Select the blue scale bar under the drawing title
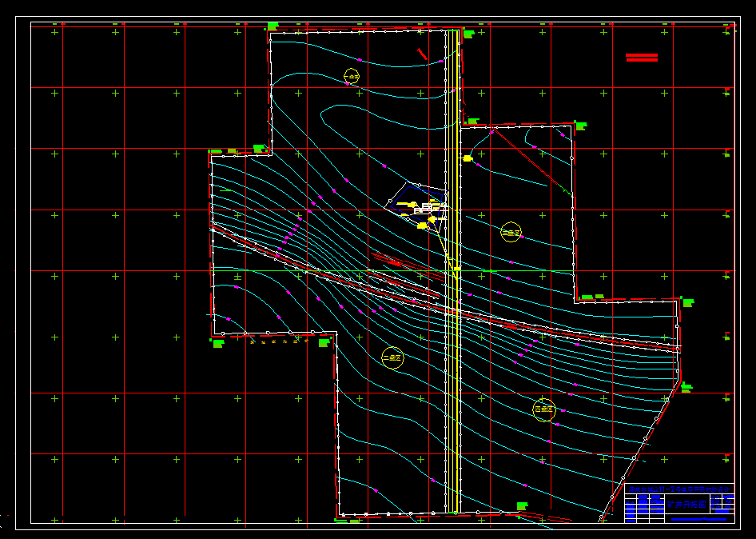The width and height of the screenshot is (756, 539). coord(698,519)
